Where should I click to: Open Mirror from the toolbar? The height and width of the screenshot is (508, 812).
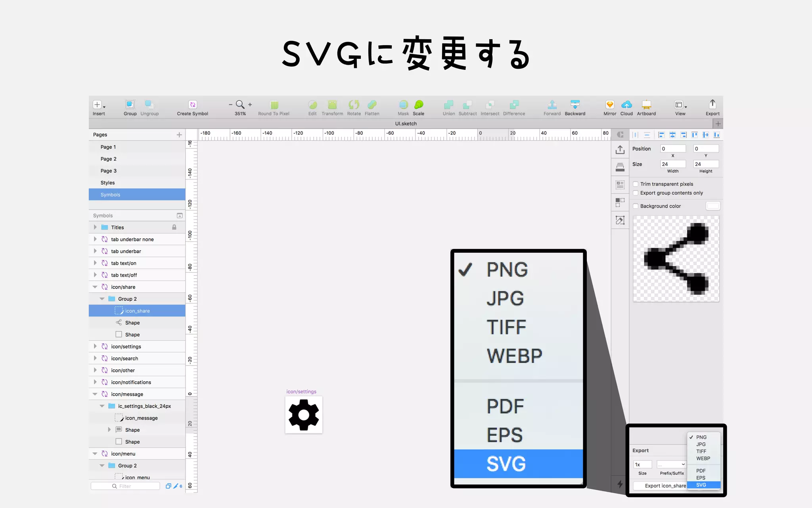pos(610,104)
